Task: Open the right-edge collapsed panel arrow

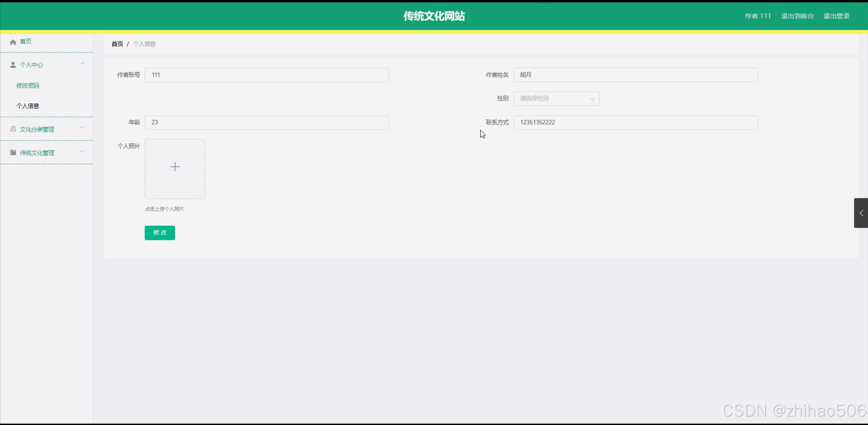Action: [861, 213]
